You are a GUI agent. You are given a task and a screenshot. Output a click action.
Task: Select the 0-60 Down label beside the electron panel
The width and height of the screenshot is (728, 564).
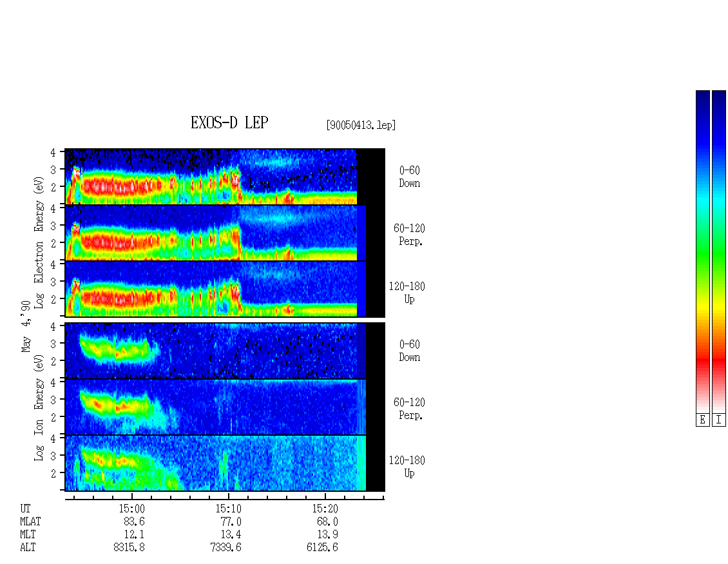tap(410, 177)
